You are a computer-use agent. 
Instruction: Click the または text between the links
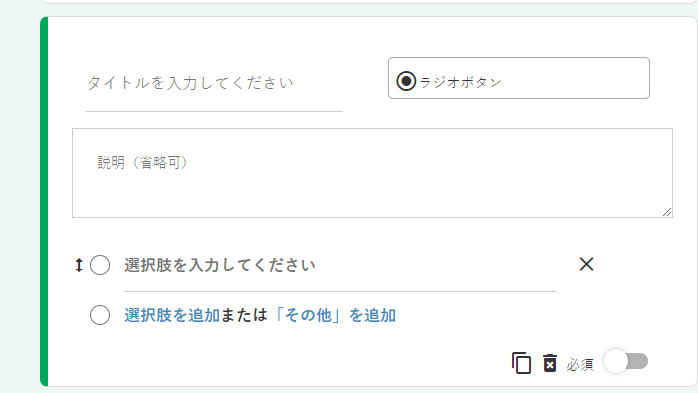(244, 315)
